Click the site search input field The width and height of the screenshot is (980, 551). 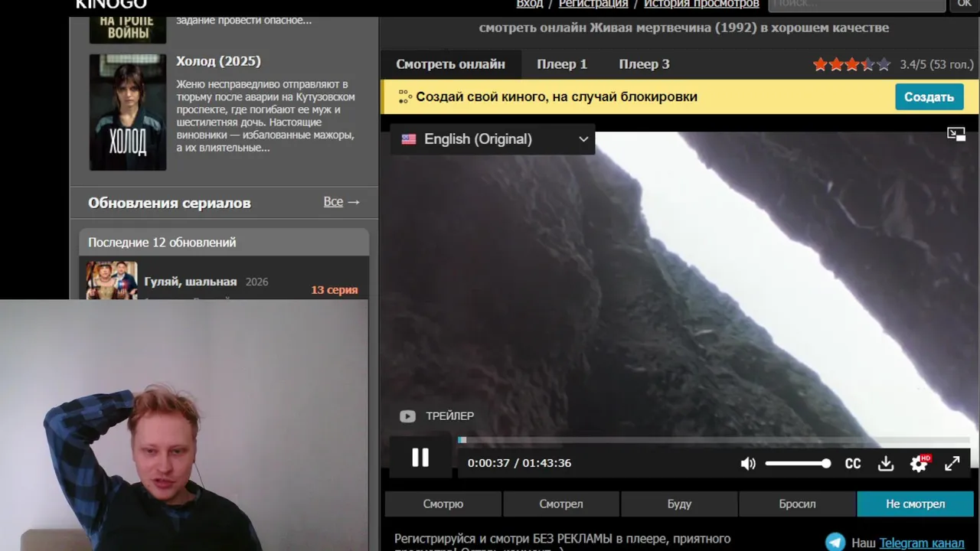(x=857, y=5)
